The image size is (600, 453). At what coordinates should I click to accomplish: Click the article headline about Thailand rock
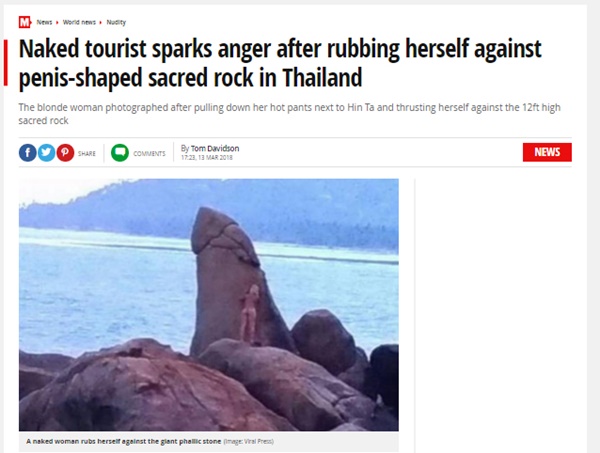280,63
